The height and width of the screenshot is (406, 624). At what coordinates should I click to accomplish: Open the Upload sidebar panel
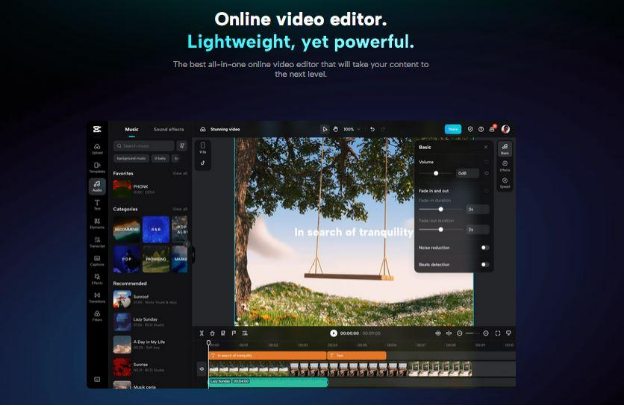pyautogui.click(x=97, y=149)
